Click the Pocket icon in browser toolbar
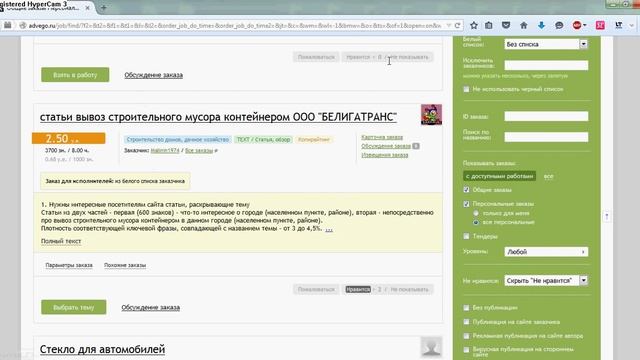 click(506, 25)
